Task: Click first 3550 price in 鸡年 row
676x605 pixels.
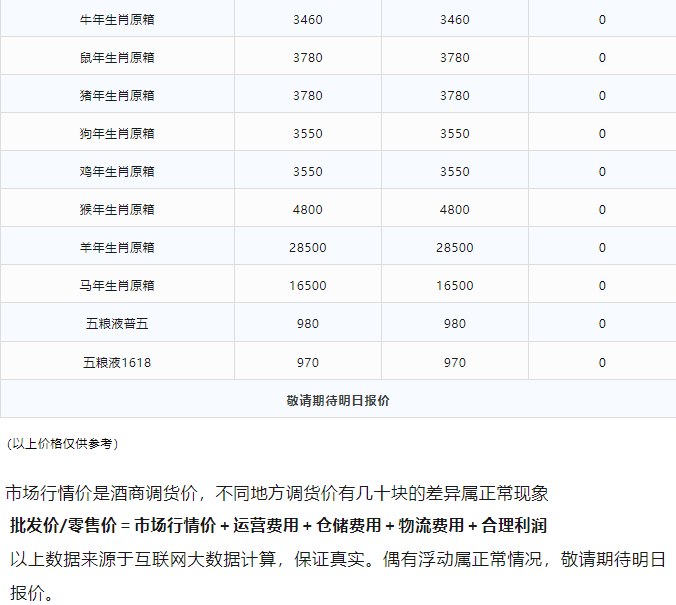Action: tap(308, 172)
